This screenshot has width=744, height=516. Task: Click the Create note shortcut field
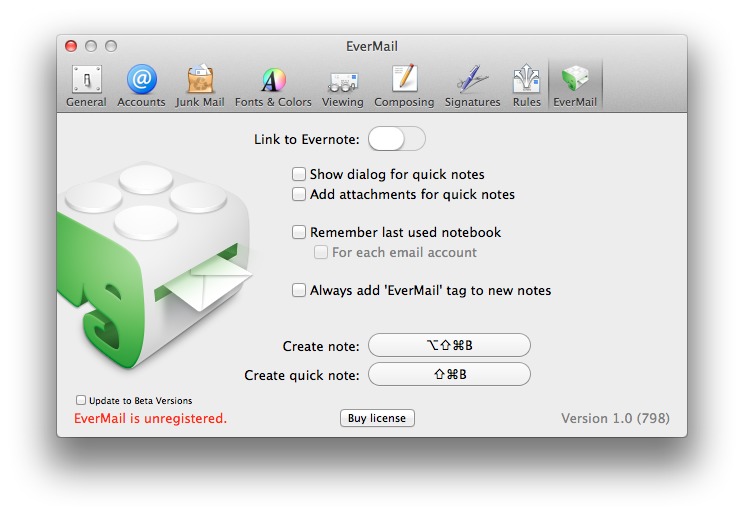(449, 345)
